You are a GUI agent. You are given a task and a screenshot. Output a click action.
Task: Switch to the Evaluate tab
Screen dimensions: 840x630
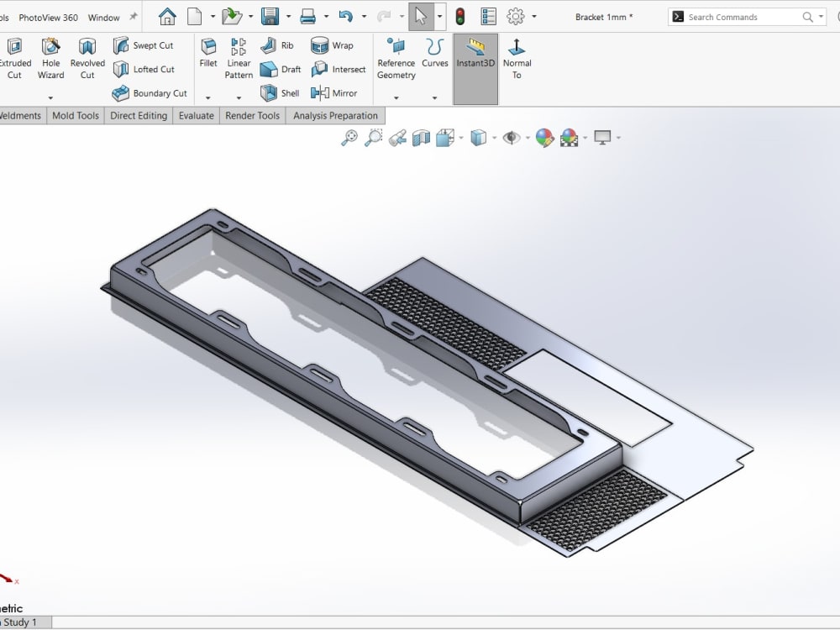(196, 116)
